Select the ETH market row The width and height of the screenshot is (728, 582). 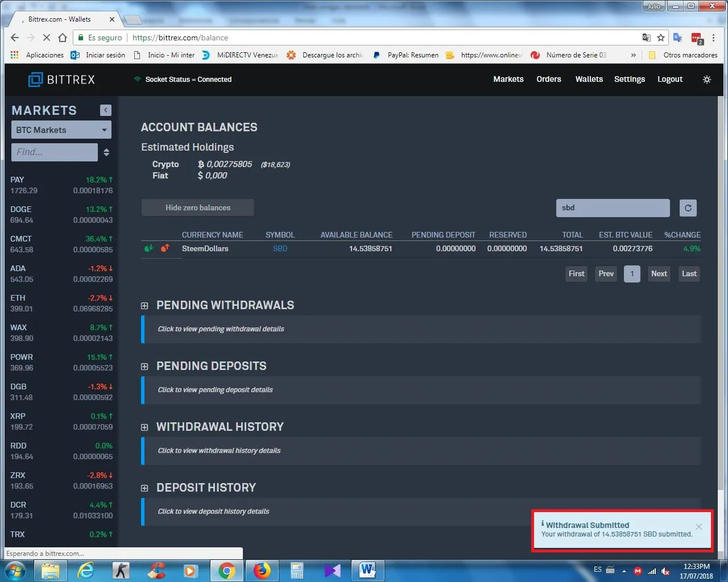point(61,304)
